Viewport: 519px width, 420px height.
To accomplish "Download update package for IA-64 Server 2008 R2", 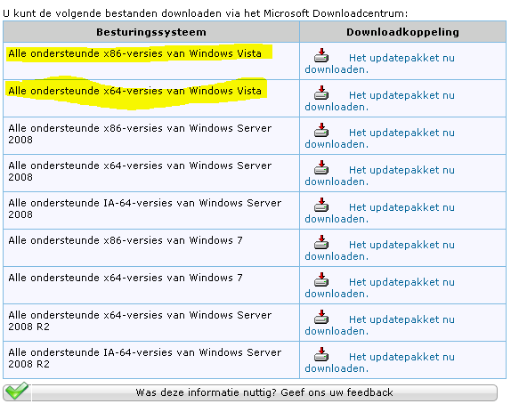I will coord(379,363).
